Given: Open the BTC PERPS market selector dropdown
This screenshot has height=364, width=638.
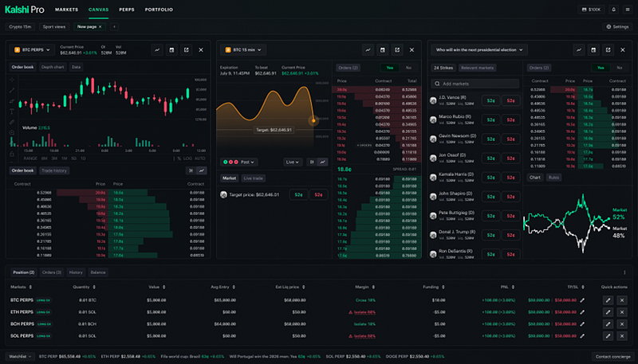Looking at the screenshot, I should [32, 50].
